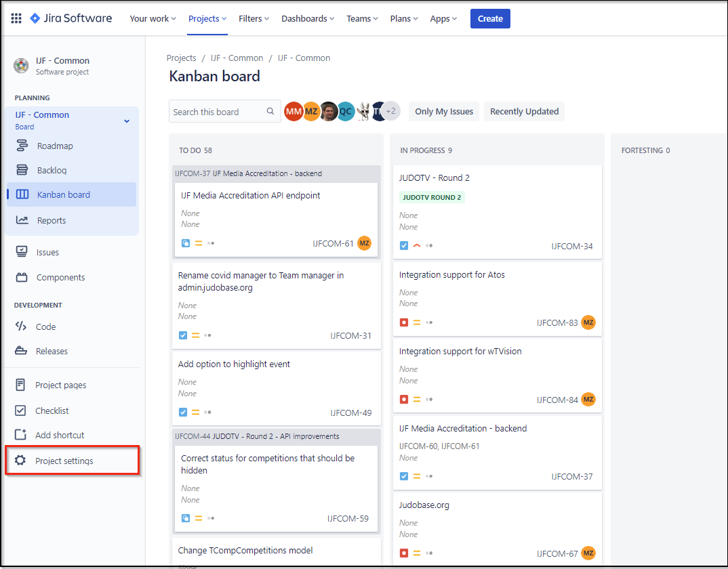Click MZ avatar on IJFCOM-84 card
This screenshot has height=569, width=728.
(588, 399)
